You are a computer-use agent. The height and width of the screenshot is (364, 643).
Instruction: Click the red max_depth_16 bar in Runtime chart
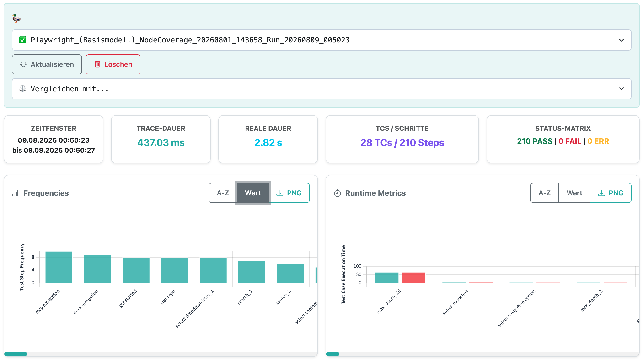413,277
